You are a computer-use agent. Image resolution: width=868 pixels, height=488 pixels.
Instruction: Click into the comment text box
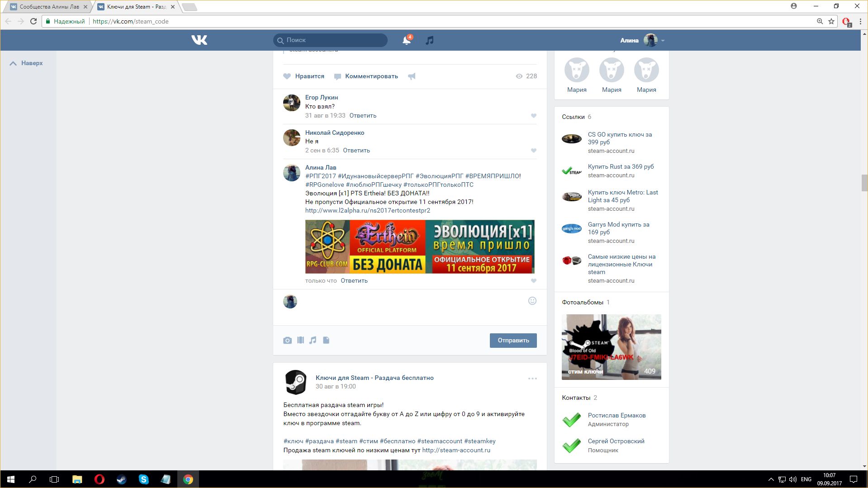[x=412, y=308]
